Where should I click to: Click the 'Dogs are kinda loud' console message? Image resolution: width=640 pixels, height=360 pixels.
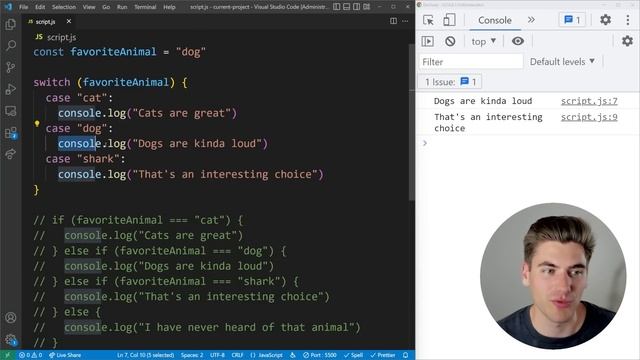pos(483,101)
